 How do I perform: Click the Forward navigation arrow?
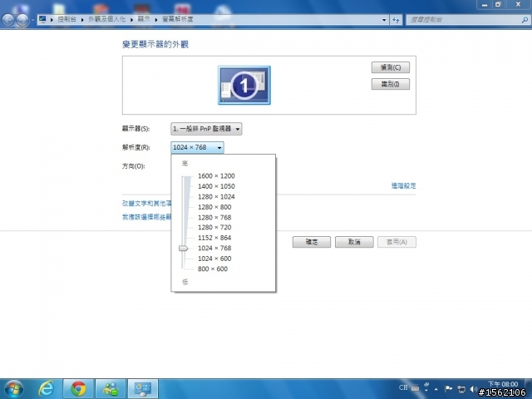pos(22,20)
